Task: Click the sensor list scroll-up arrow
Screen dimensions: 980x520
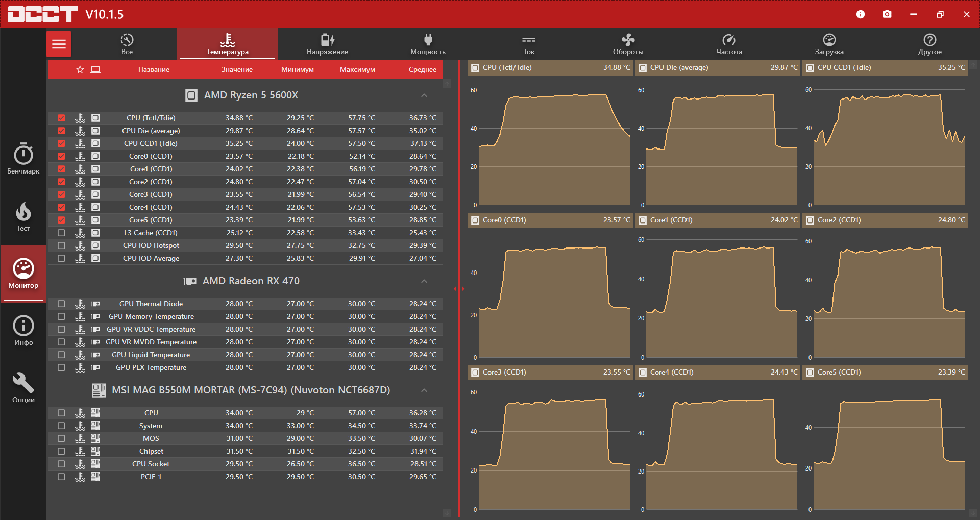Action: tap(447, 83)
